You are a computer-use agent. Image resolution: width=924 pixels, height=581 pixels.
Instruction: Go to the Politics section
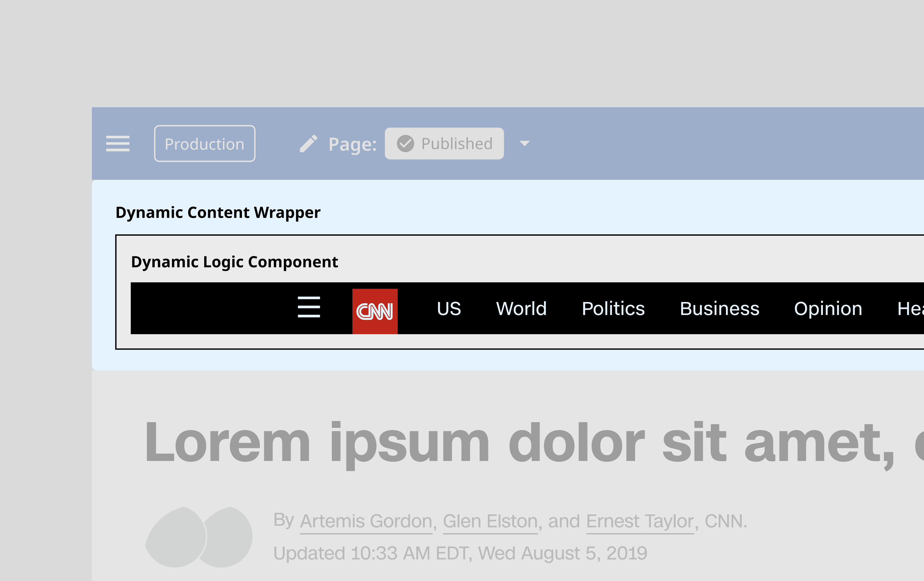coord(613,309)
